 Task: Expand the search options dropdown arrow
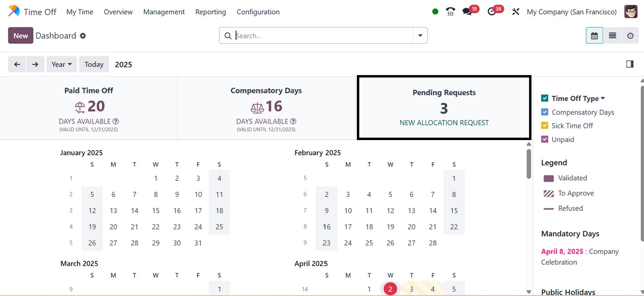coord(420,36)
